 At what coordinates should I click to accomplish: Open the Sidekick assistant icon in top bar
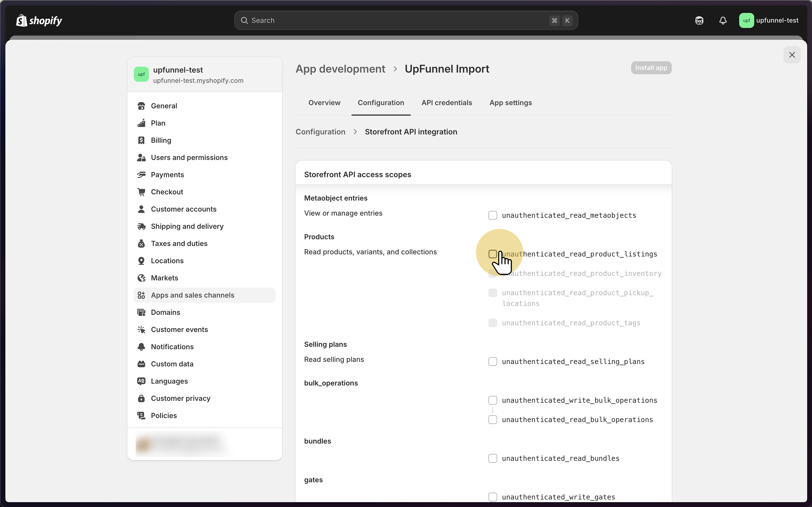tap(699, 20)
